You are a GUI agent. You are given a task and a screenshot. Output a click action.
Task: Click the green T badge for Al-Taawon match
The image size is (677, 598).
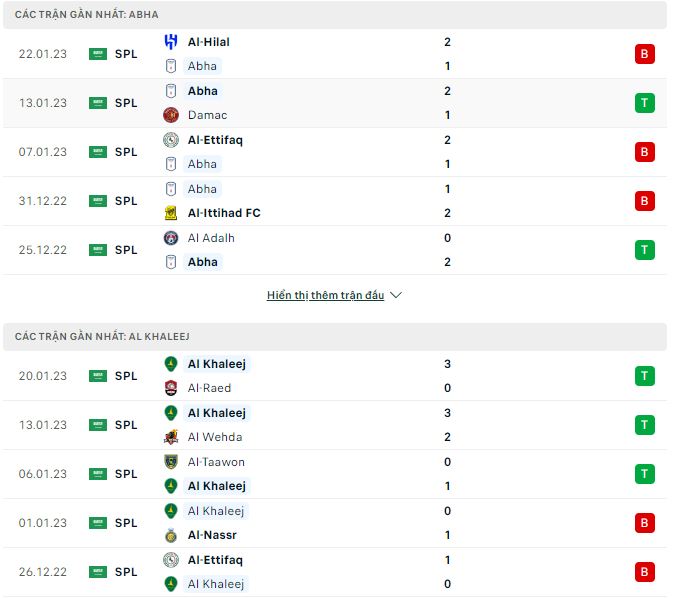coord(644,474)
